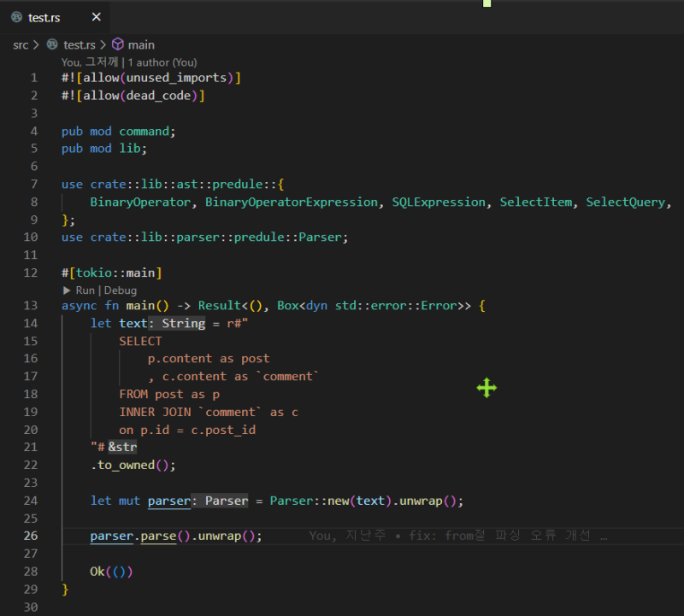Click the 'You, 그저께' blame codelens

(x=89, y=62)
